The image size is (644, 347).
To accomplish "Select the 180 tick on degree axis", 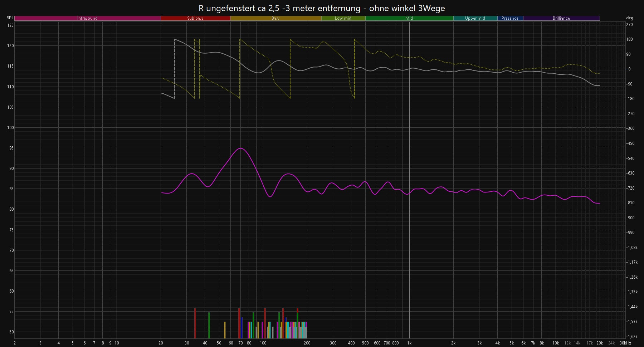I will click(x=629, y=39).
